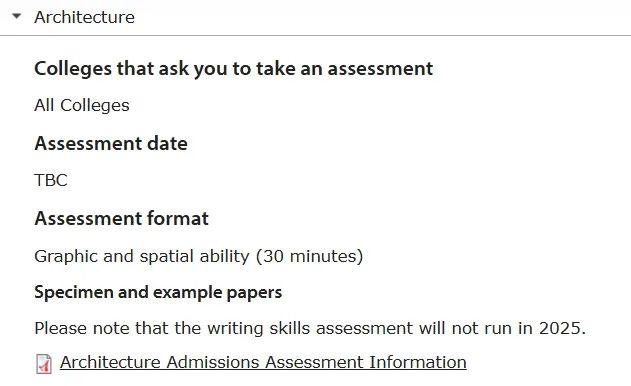Image resolution: width=631 pixels, height=386 pixels.
Task: Open the PDF icon beside the admissions link
Action: tap(44, 363)
